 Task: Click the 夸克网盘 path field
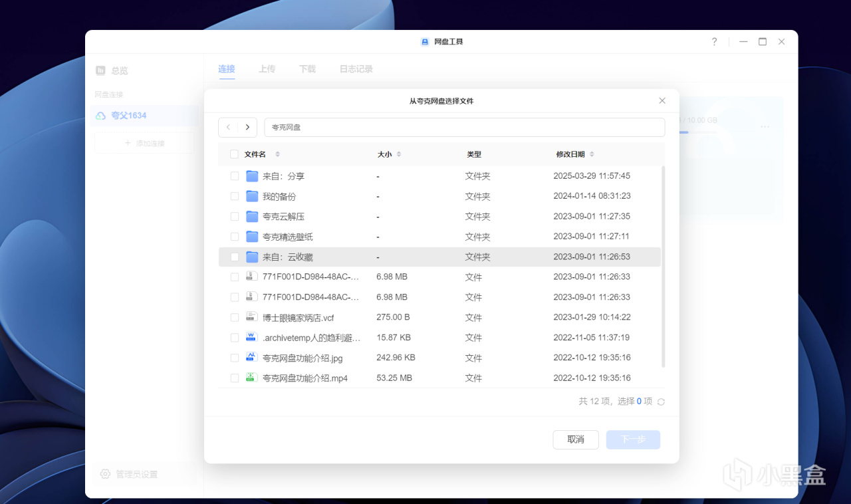coord(465,127)
